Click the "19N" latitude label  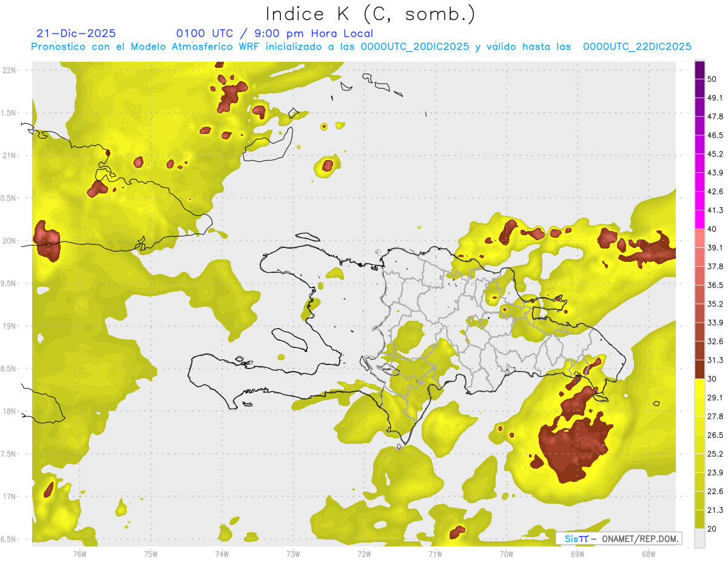9,326
